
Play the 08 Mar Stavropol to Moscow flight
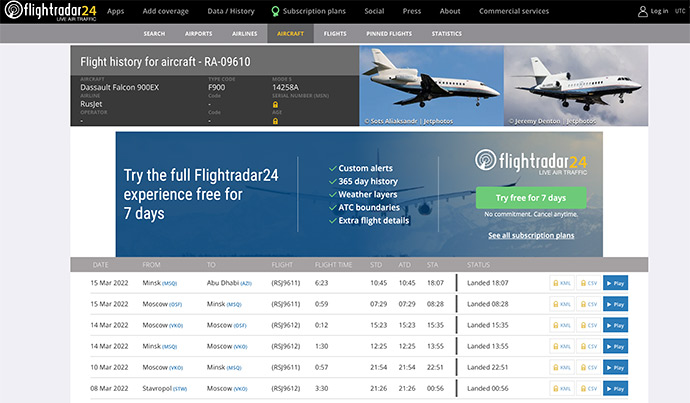[x=615, y=388]
